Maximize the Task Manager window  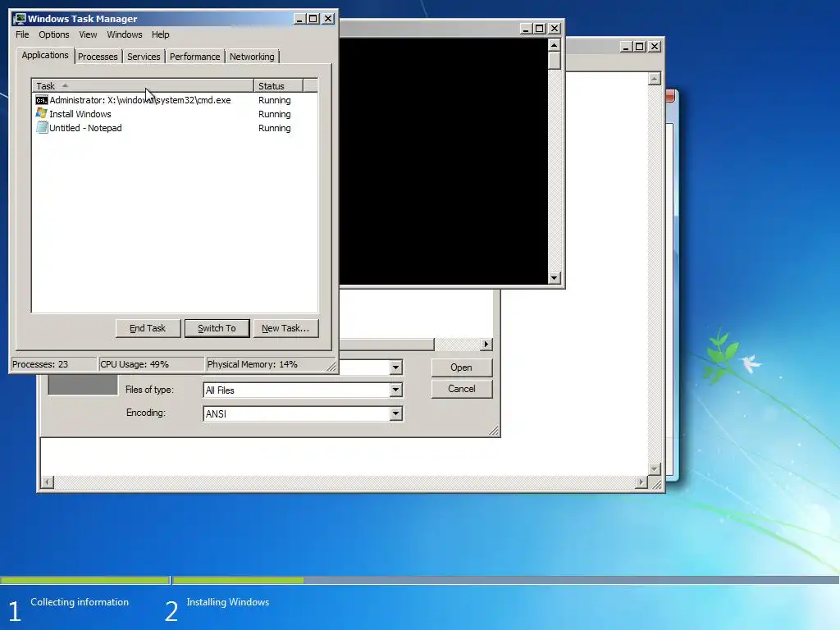pos(313,19)
